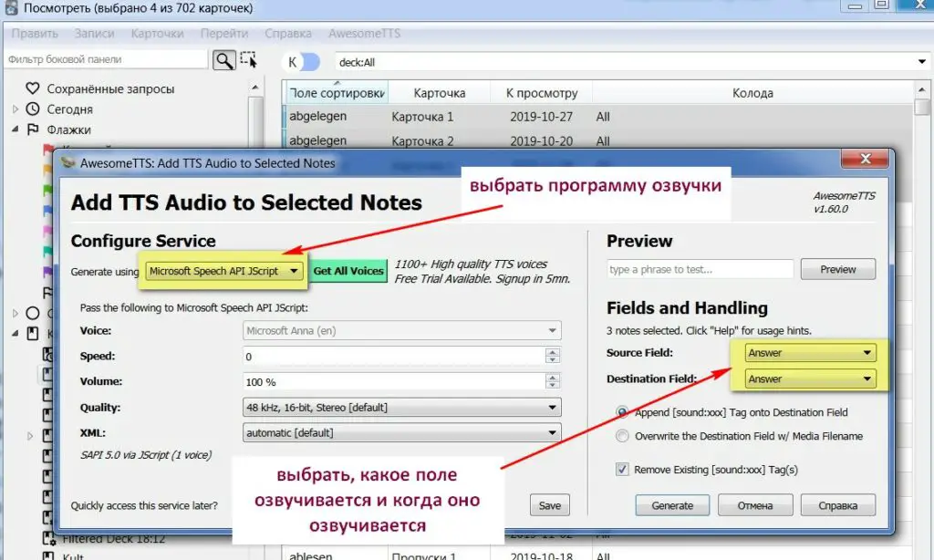Activate the selection tool icon beside the magnifier

[x=248, y=59]
